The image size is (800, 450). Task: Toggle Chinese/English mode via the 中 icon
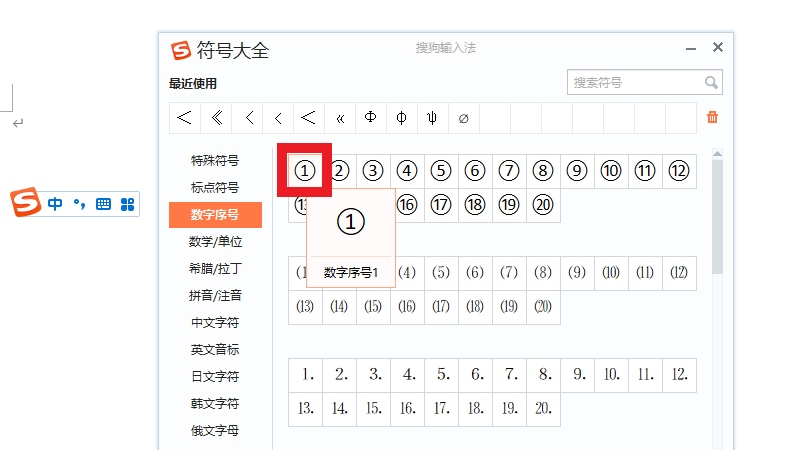(55, 204)
